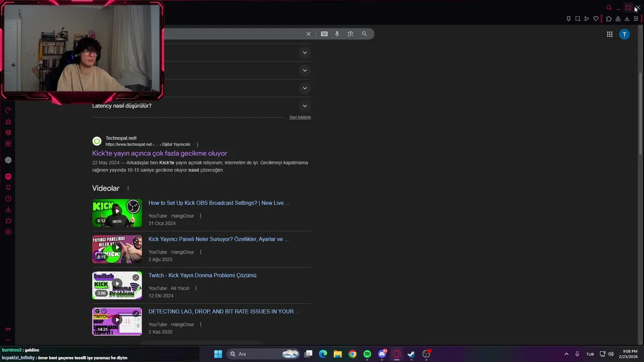644x362 pixels.
Task: Submit search with the magnifier icon
Action: click(x=364, y=34)
